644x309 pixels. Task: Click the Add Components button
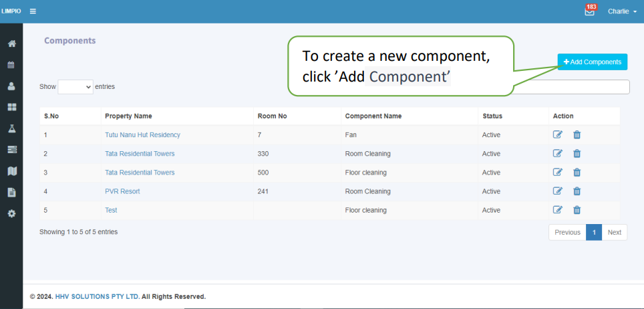coord(593,62)
